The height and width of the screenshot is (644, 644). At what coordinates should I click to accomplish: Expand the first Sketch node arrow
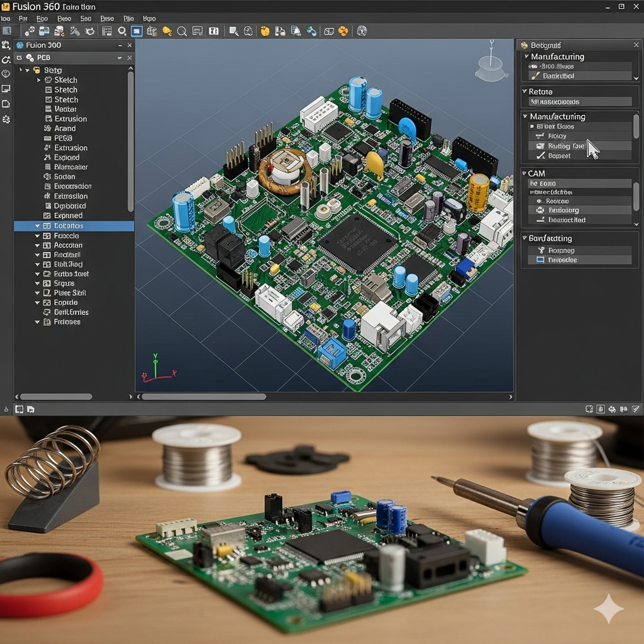(38, 80)
